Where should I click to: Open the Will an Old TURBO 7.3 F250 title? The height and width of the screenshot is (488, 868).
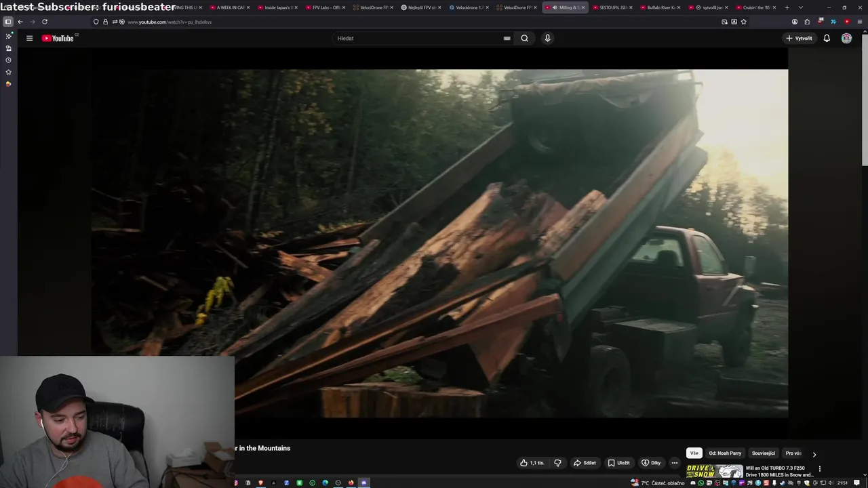pyautogui.click(x=779, y=471)
